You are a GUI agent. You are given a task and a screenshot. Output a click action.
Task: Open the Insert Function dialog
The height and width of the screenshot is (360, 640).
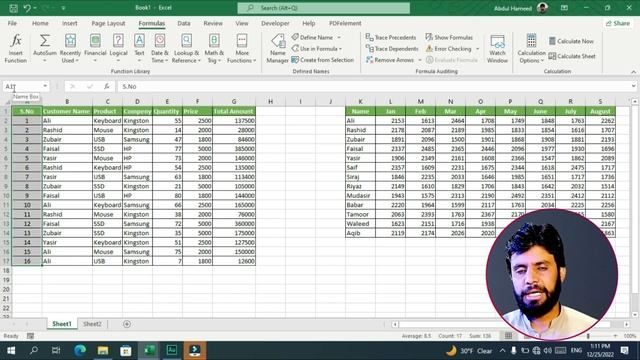(16, 48)
